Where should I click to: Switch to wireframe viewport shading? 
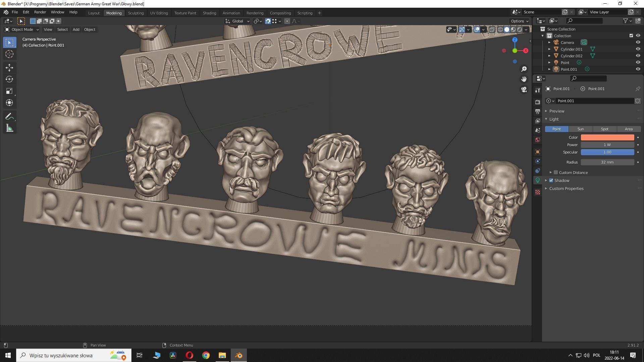tap(500, 29)
